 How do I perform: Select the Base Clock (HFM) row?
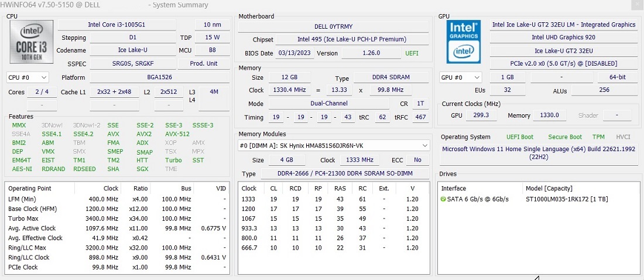pyautogui.click(x=117, y=209)
